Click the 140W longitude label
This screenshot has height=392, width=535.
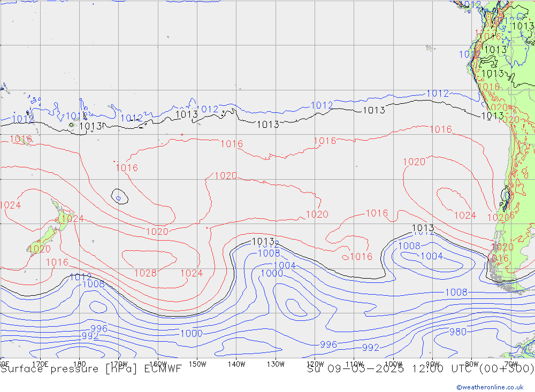point(236,364)
